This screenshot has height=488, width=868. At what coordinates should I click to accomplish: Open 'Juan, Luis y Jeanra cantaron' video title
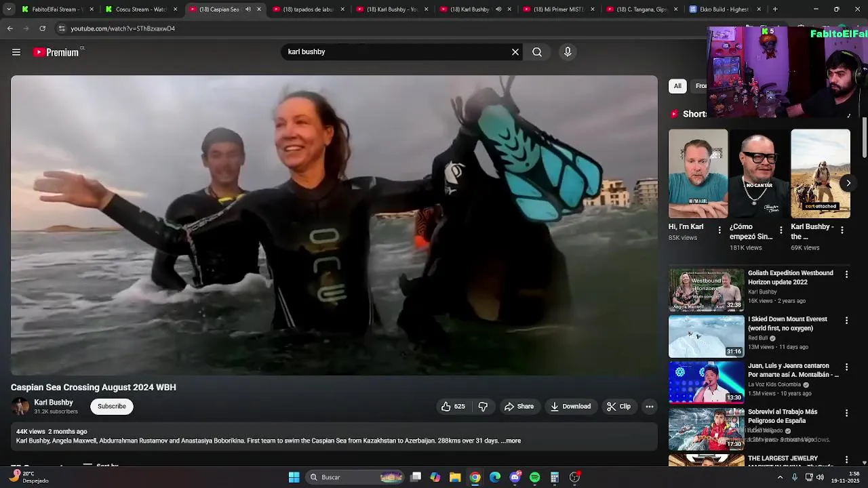793,370
